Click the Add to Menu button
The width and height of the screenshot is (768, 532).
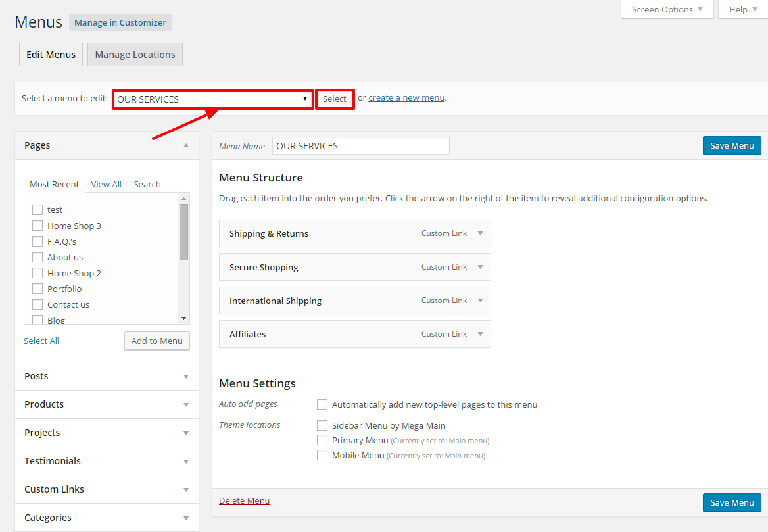(x=157, y=341)
